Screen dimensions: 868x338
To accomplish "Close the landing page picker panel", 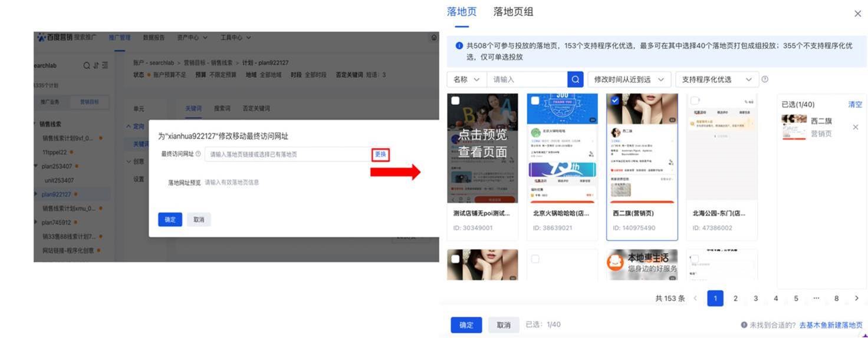I will 857,14.
